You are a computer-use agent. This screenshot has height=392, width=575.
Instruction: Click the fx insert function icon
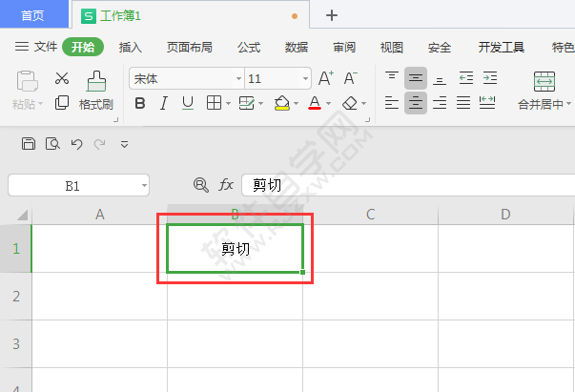click(226, 185)
